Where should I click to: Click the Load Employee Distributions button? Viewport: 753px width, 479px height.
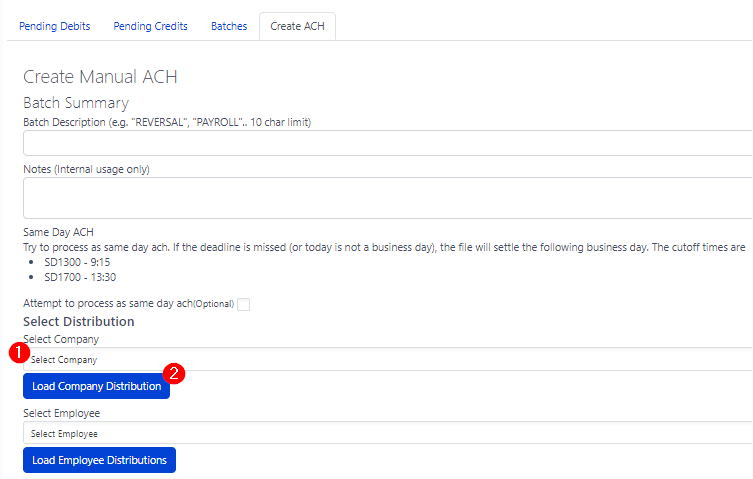pos(99,460)
